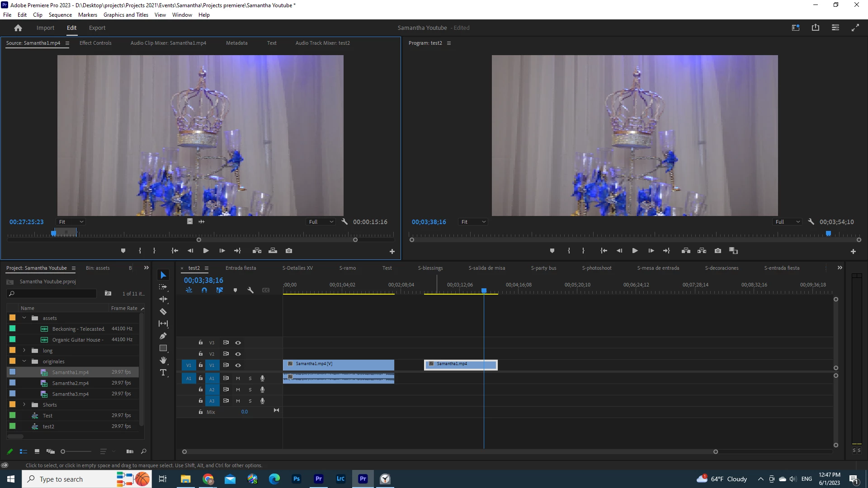The height and width of the screenshot is (488, 868).
Task: Toggle lock on track V2
Action: coord(201,354)
